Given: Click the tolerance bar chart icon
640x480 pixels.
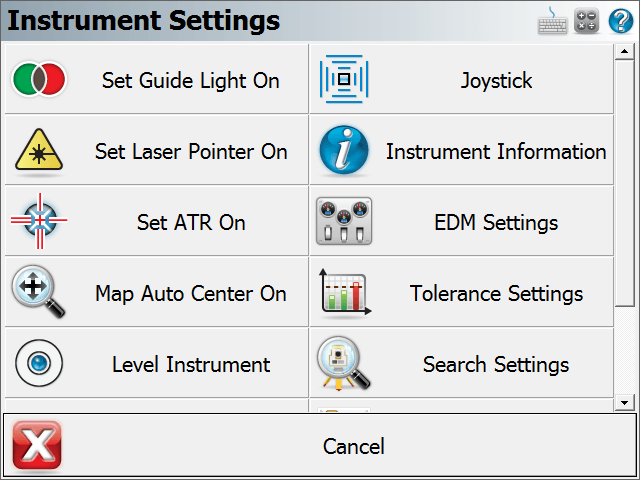Looking at the screenshot, I should 345,292.
